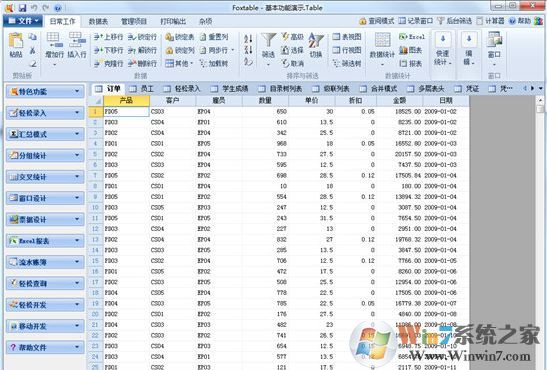547x370 pixels.
Task: Expand the 窗口设计 sidebar panel
Action: (x=45, y=198)
